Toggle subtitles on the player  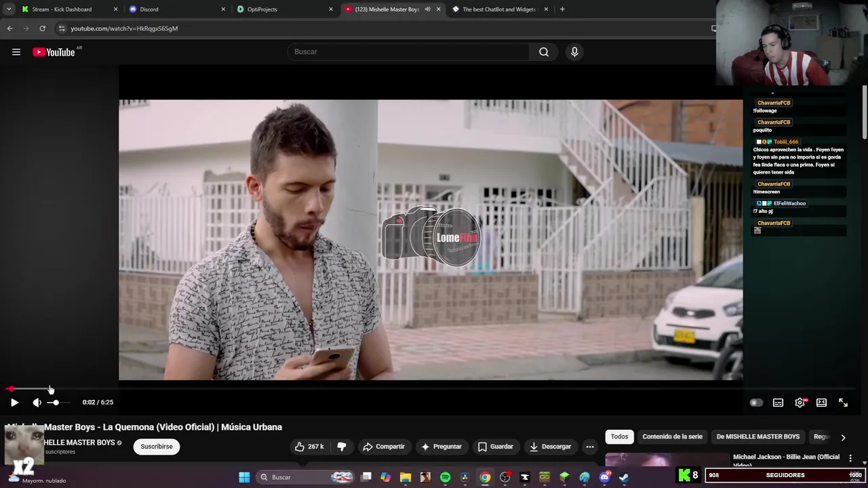tap(778, 403)
